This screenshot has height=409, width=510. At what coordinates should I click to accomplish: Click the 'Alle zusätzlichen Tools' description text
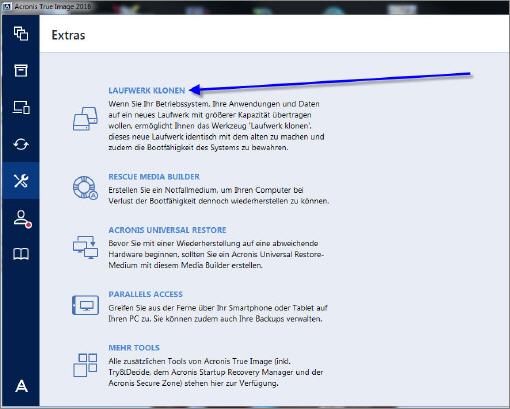[216, 372]
